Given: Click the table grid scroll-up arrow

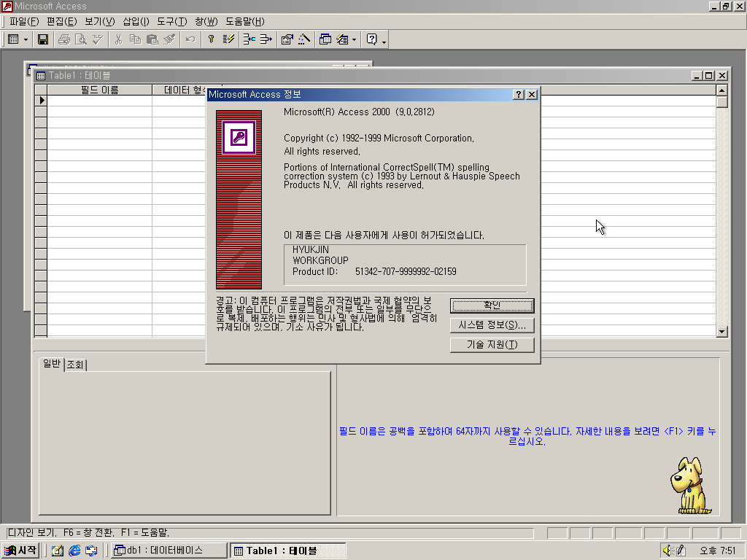Looking at the screenshot, I should (x=721, y=90).
